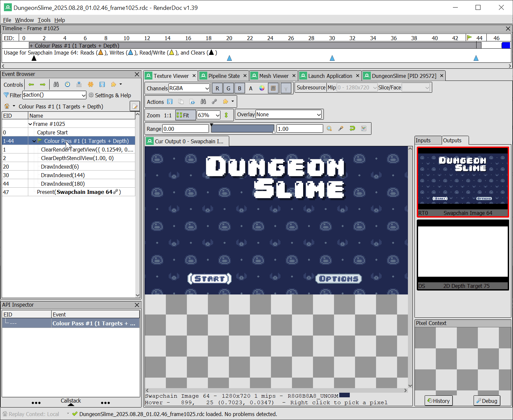Switch to the Pipeline State tab
This screenshot has width=513, height=420.
coord(223,76)
